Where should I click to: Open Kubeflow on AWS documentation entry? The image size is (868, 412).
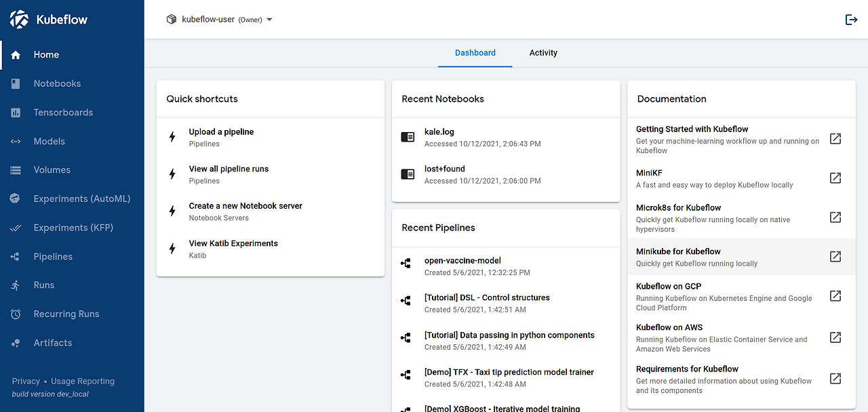tap(741, 337)
